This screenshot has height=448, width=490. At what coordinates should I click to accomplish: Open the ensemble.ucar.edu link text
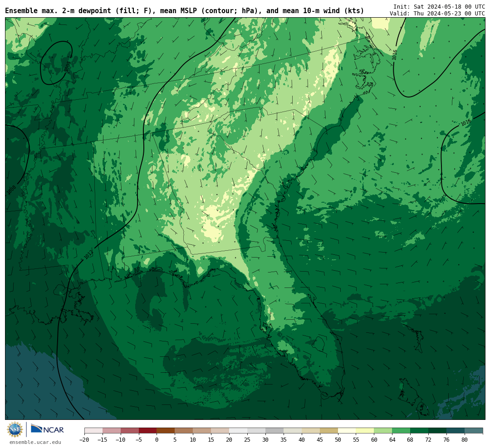(35, 442)
